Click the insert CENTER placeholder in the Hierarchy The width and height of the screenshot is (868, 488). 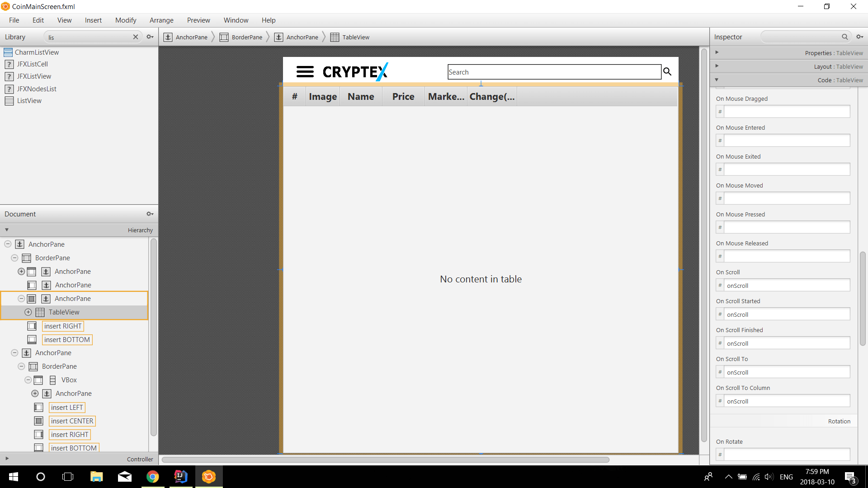pos(71,421)
